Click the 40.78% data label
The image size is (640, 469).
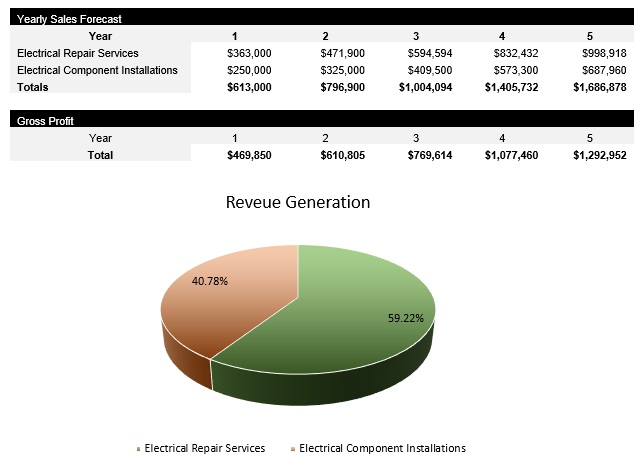tap(209, 281)
